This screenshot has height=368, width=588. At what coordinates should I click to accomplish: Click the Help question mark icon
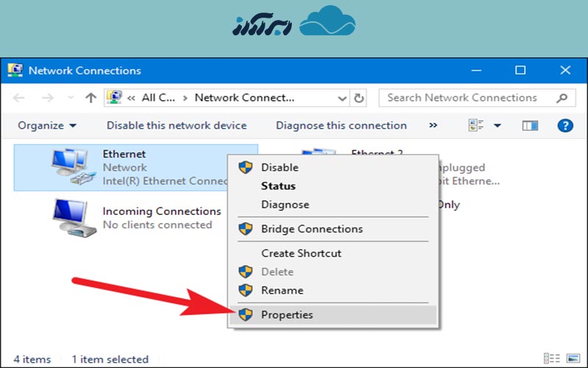pos(564,126)
